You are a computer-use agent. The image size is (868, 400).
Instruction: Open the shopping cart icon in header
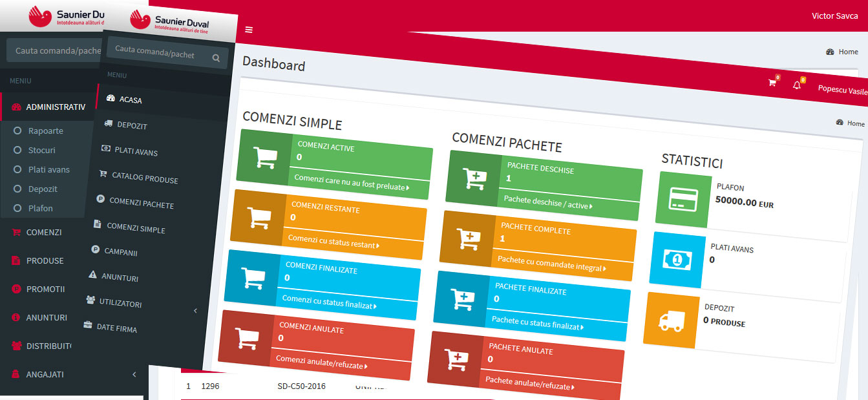tap(772, 83)
